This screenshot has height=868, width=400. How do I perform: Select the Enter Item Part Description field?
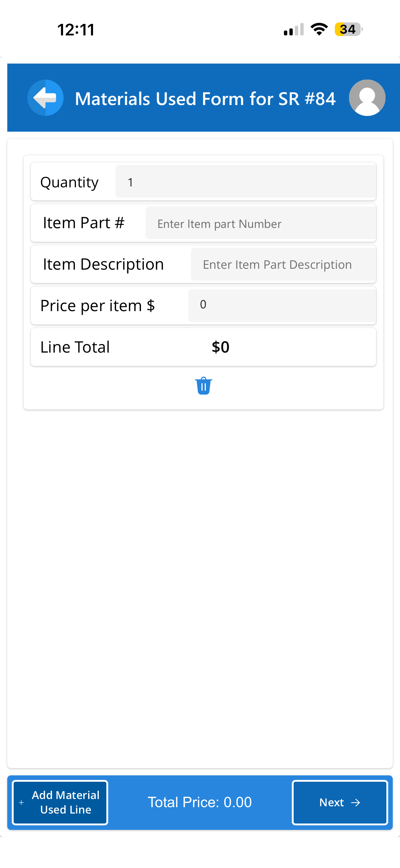click(283, 265)
